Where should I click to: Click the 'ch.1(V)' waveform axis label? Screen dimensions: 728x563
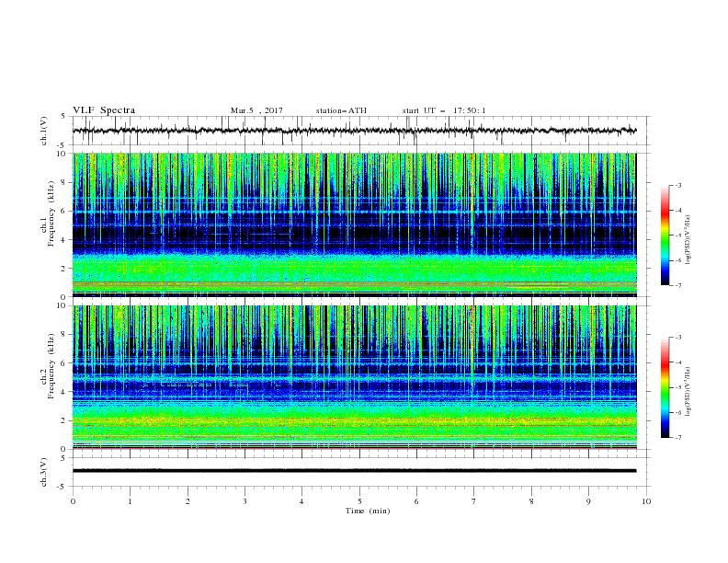tap(44, 131)
